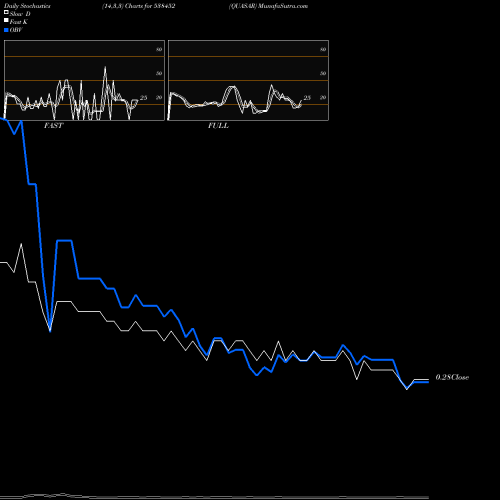Screen dimensions: 500x500
Task: Click the '20' axis label in FULL chart
Action: click(x=323, y=97)
